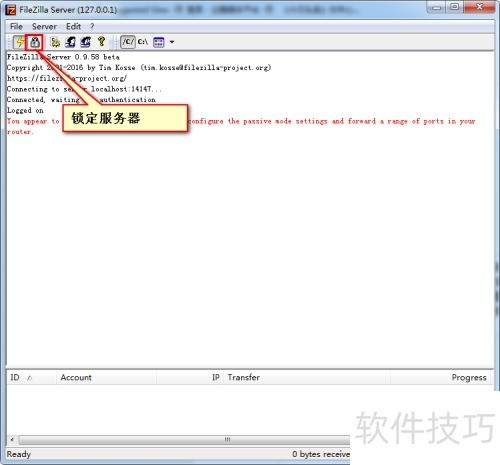Viewport: 500px width, 465px height.
Task: Minimize the FileZilla Server window
Action: pyautogui.click(x=437, y=7)
